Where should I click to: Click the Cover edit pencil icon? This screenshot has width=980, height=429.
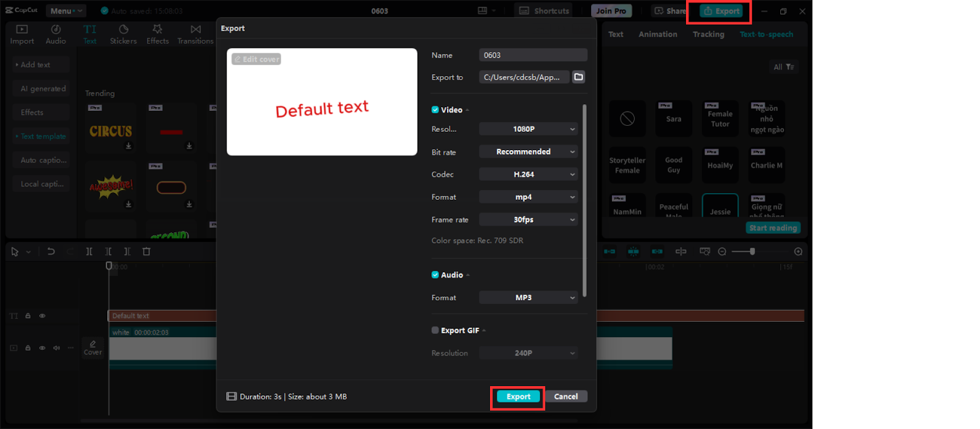pyautogui.click(x=93, y=344)
